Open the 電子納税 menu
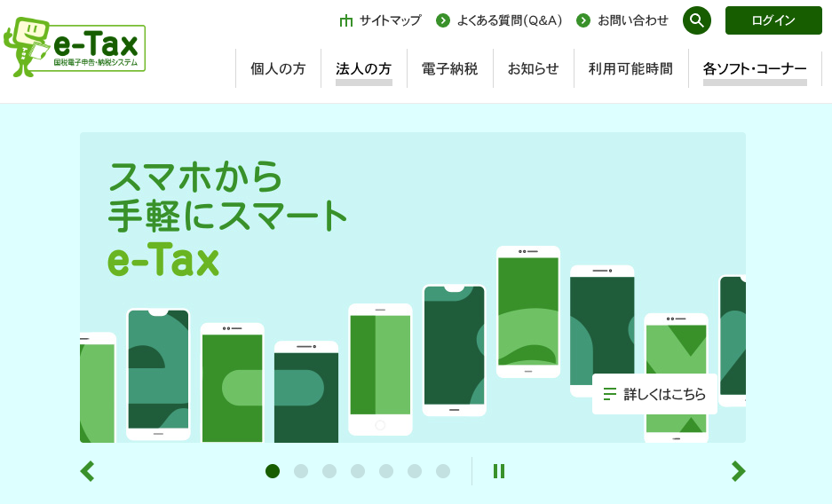This screenshot has width=832, height=504. coord(450,69)
